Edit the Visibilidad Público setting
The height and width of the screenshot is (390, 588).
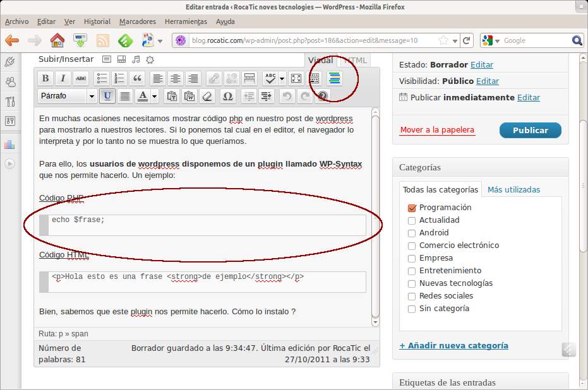pyautogui.click(x=488, y=81)
